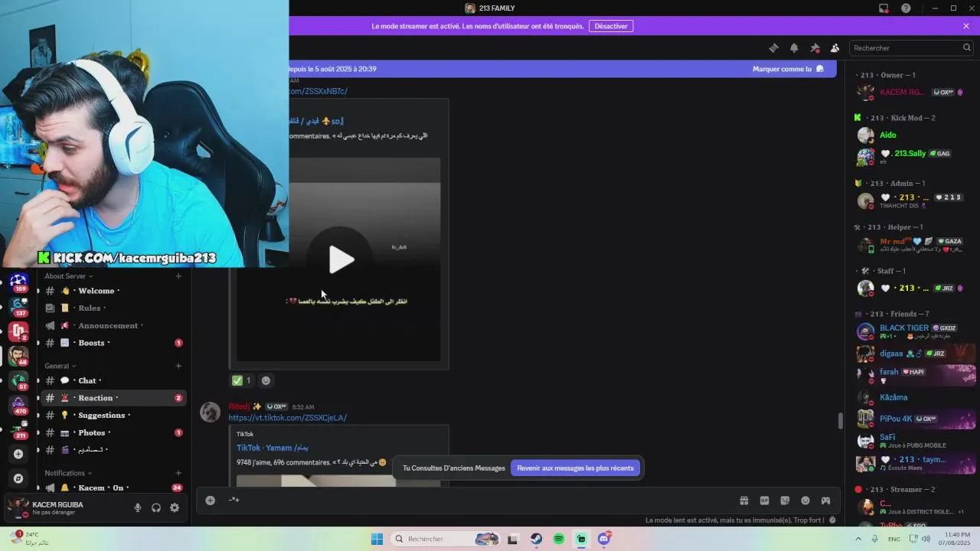Add a server plus icon
Image resolution: width=980 pixels, height=551 pixels.
(x=18, y=454)
